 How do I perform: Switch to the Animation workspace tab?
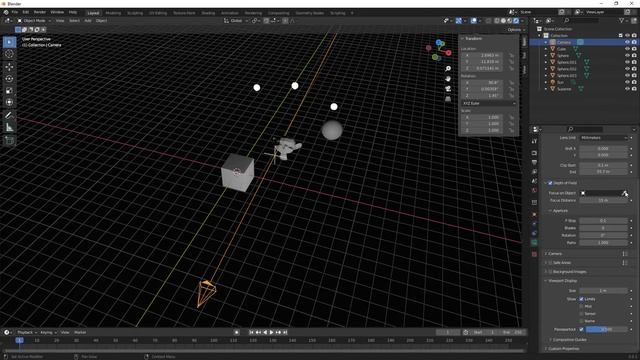click(x=230, y=13)
